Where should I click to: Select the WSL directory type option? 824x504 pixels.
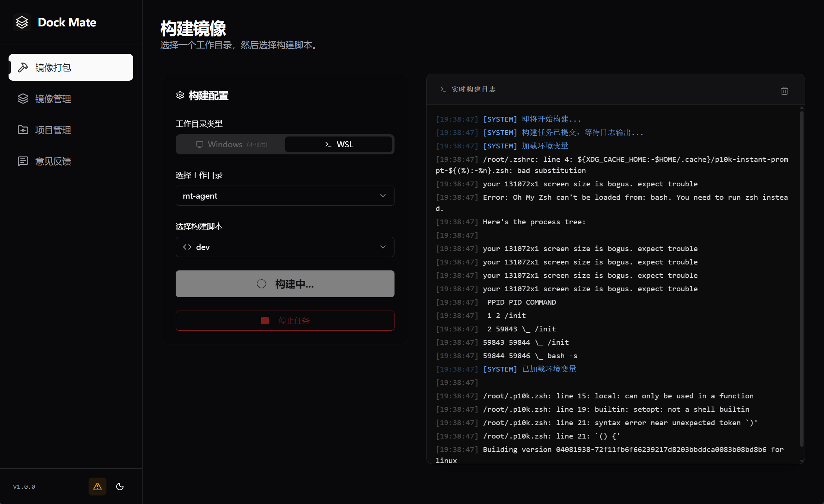point(339,144)
